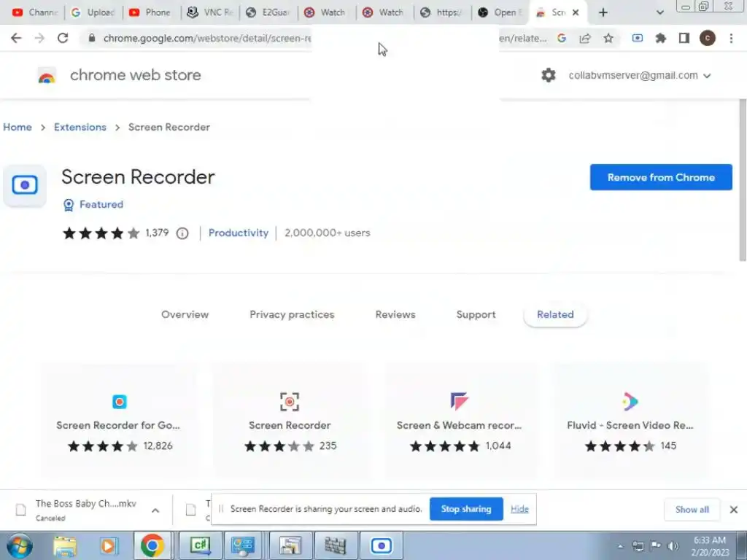Switch to the Upload Google browser tab

point(93,12)
